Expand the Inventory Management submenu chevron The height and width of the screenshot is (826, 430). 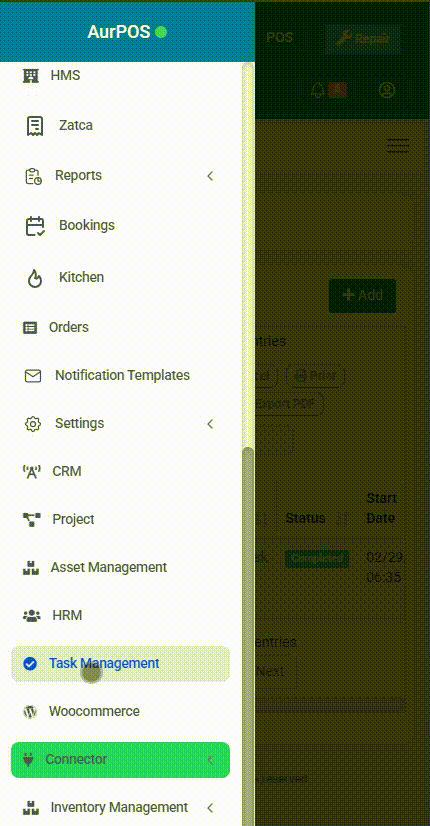click(210, 808)
